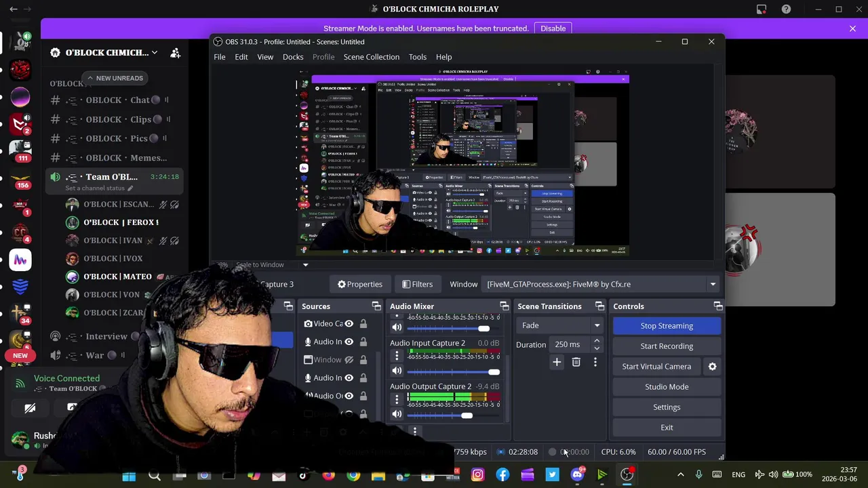Open File Explorer from the taskbar

[378, 476]
